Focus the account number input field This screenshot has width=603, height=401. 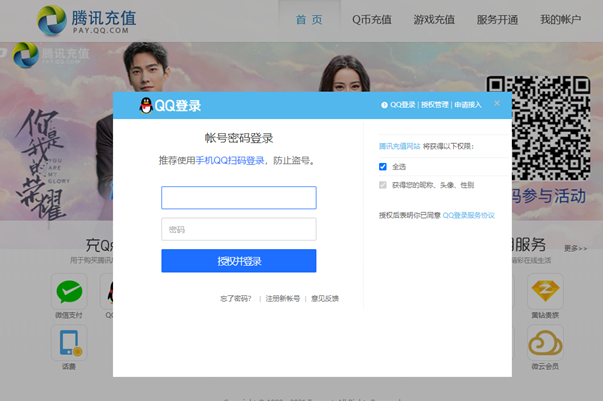[239, 198]
